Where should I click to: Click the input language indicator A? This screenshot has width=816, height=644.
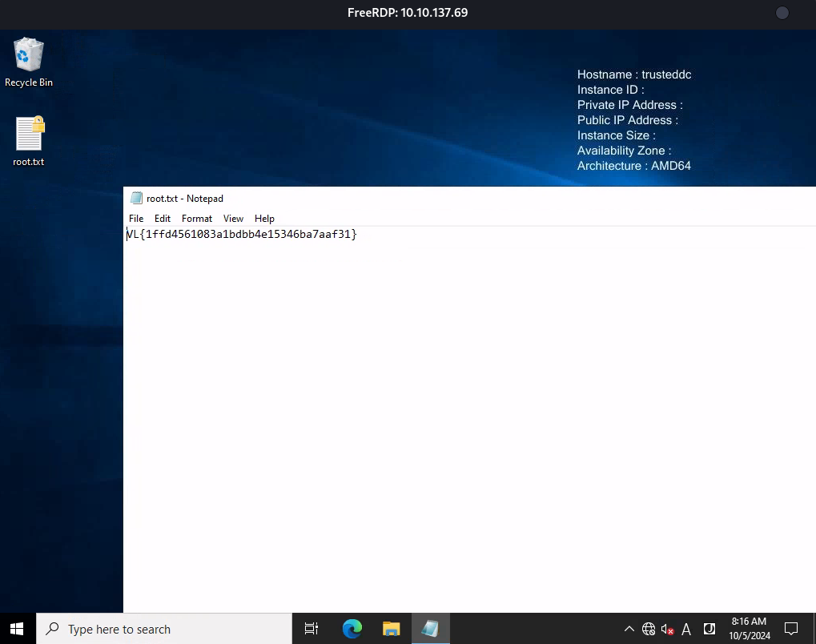686,630
